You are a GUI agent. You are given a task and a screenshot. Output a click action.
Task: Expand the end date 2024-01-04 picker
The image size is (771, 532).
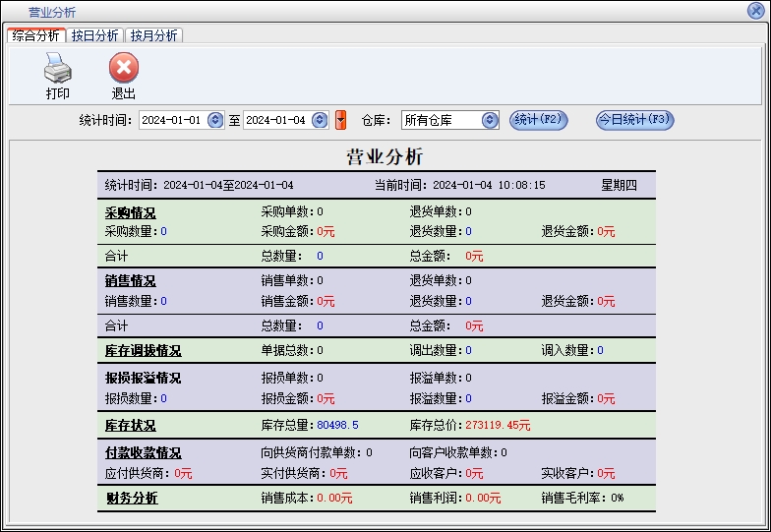point(320,120)
